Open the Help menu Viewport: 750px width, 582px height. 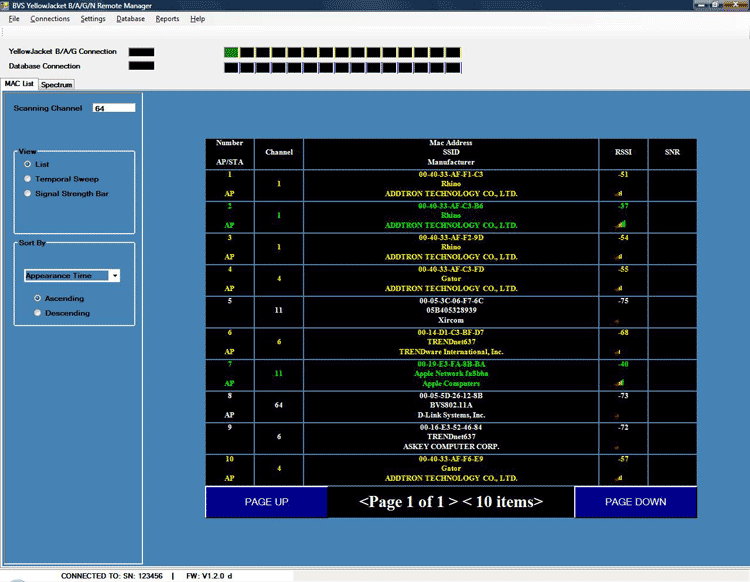pyautogui.click(x=198, y=19)
